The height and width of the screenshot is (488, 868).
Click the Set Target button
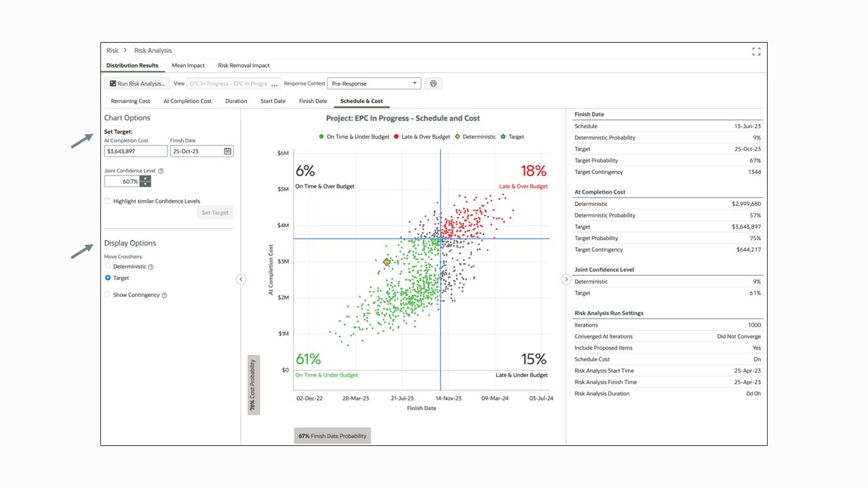tap(214, 212)
